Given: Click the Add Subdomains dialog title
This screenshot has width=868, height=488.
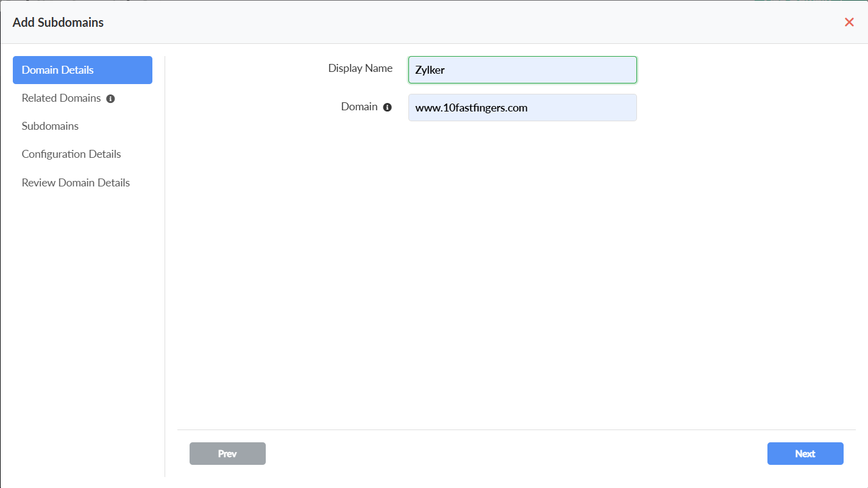Looking at the screenshot, I should 58,23.
